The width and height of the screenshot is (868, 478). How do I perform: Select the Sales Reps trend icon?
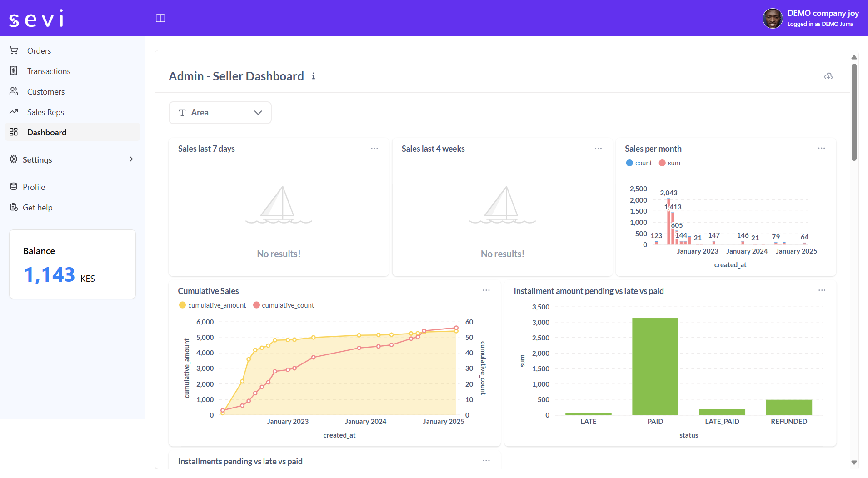pyautogui.click(x=14, y=112)
